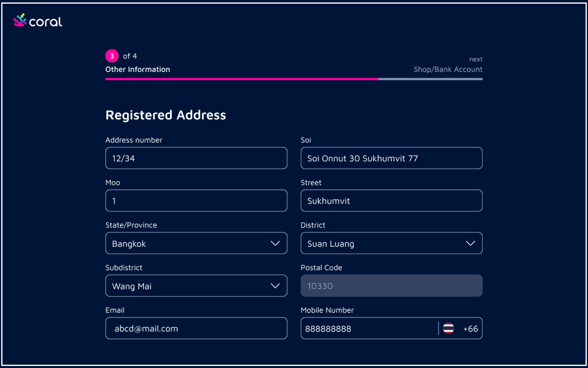The image size is (588, 368).
Task: Open the Wang Mai Subdistrict dropdown
Action: [196, 286]
